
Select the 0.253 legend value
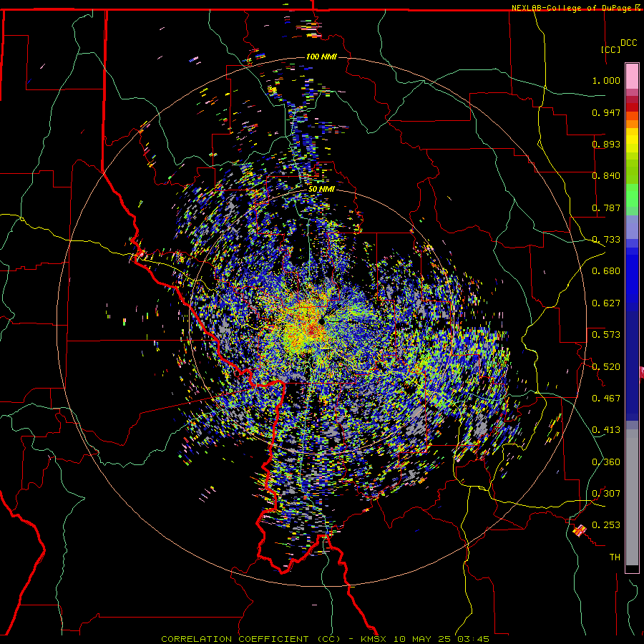606,525
